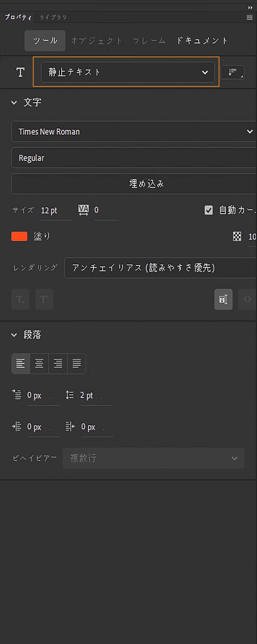The width and height of the screenshot is (257, 644).
Task: Select the Text tool icon
Action: [20, 73]
